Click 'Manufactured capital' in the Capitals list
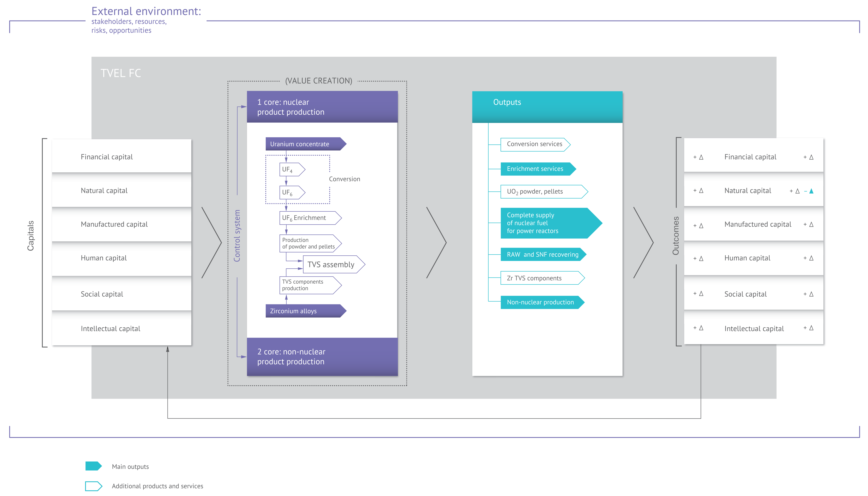868x496 pixels. [122, 224]
